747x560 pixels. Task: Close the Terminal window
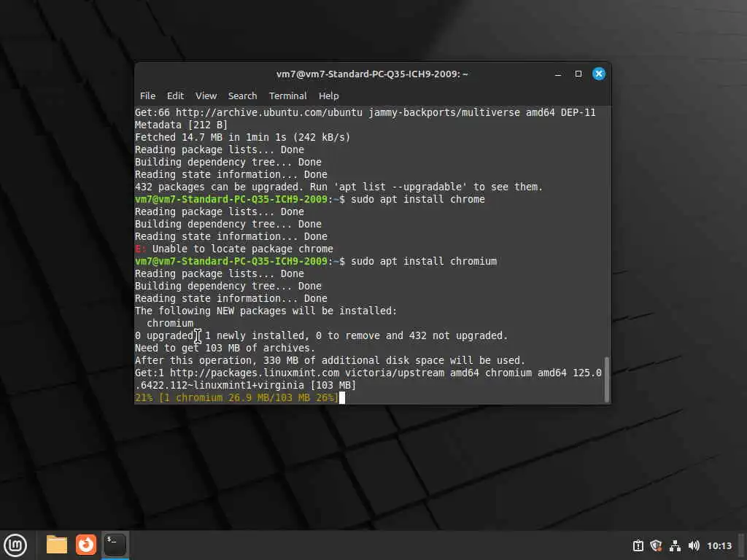point(599,74)
